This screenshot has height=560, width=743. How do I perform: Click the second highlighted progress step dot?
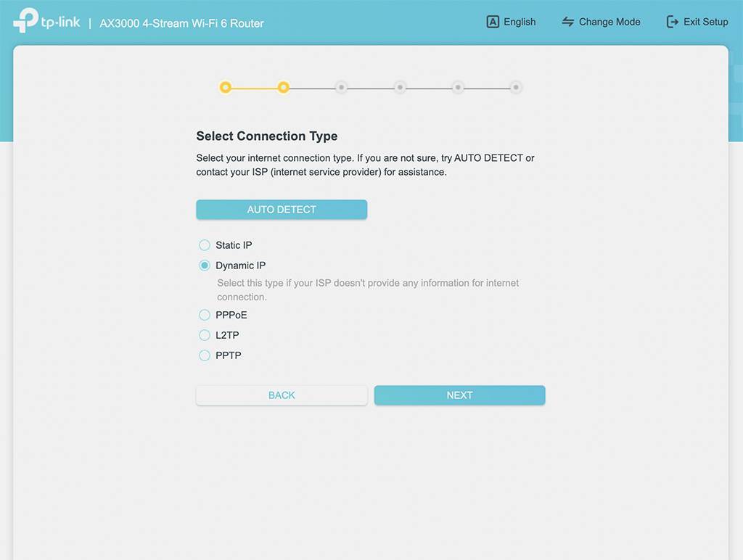tap(284, 88)
